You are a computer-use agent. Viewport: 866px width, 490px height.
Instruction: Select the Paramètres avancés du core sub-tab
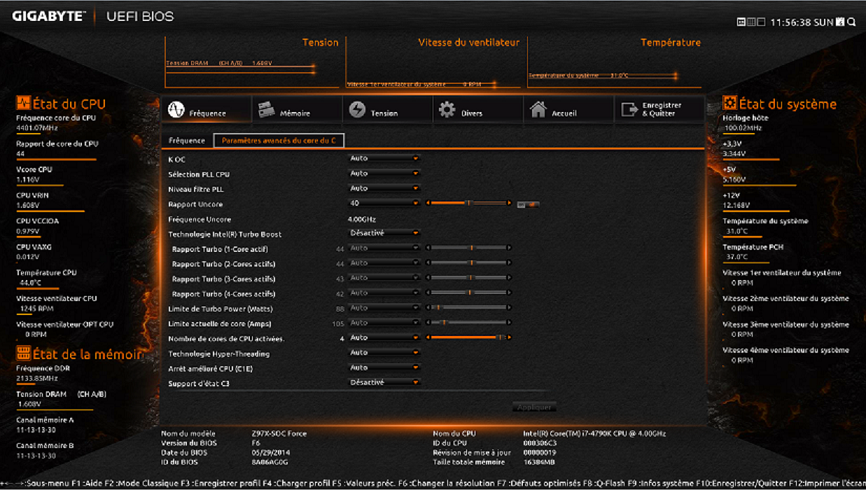(x=279, y=140)
